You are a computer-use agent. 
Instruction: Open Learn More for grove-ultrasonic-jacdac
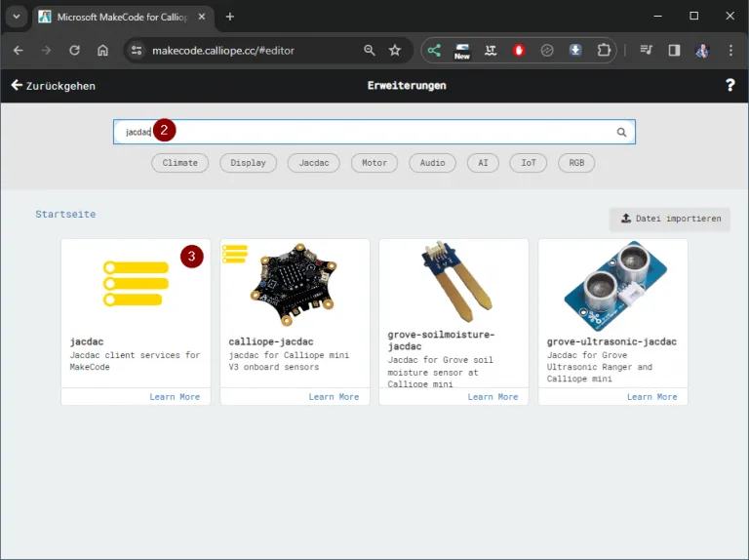point(651,397)
